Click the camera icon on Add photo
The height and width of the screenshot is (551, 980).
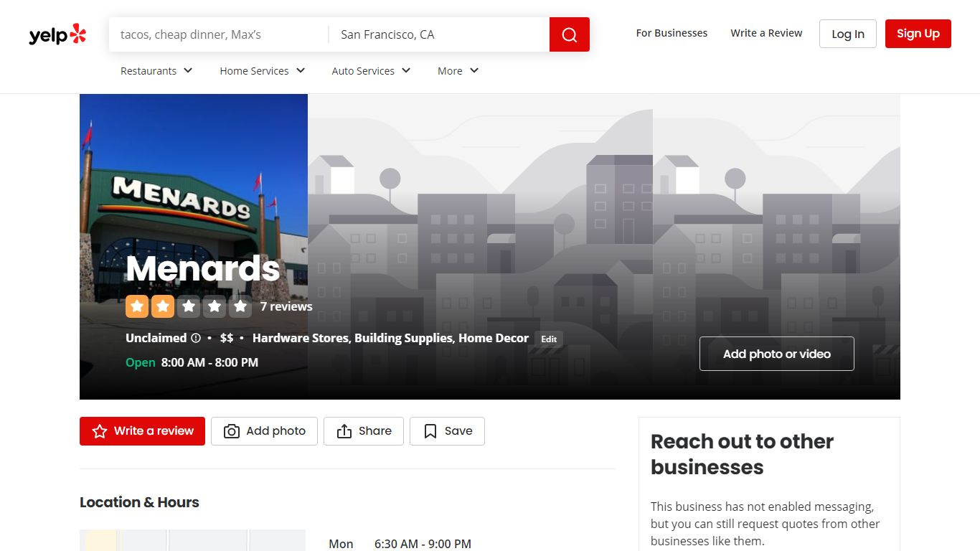pyautogui.click(x=232, y=431)
